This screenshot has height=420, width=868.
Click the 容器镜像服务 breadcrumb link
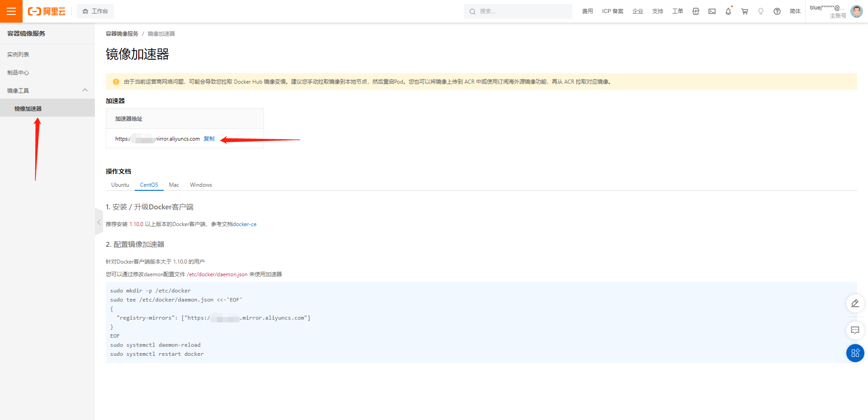122,34
